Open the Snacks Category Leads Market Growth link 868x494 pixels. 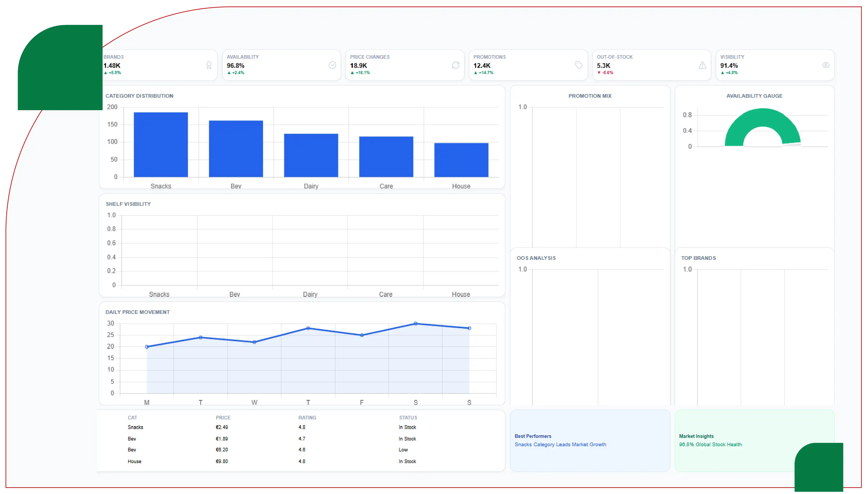tap(560, 444)
